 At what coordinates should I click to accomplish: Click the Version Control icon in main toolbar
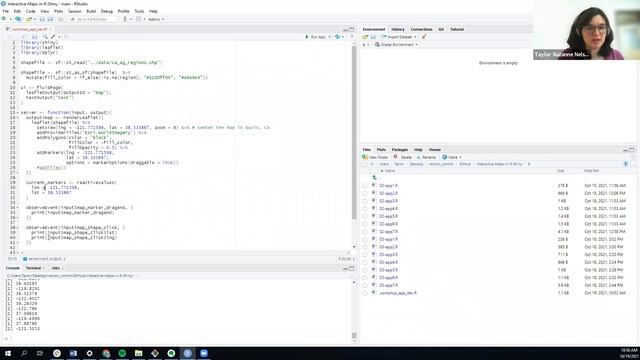[125, 19]
